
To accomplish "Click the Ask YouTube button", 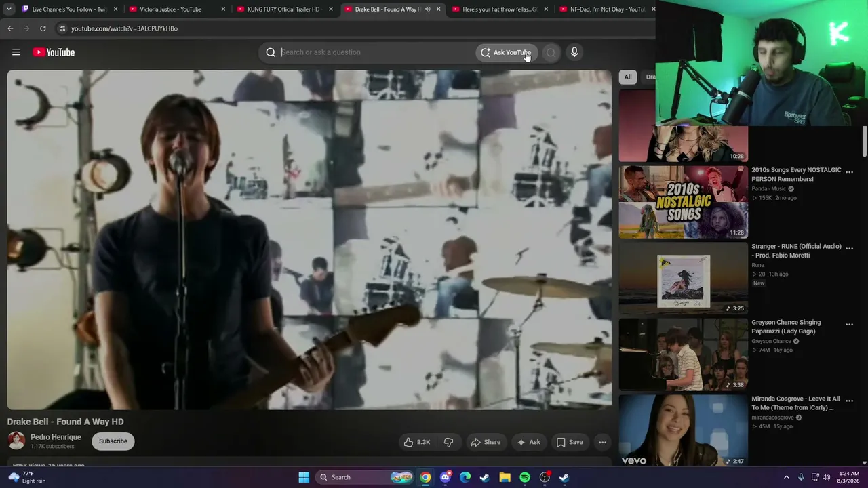I will coord(507,52).
